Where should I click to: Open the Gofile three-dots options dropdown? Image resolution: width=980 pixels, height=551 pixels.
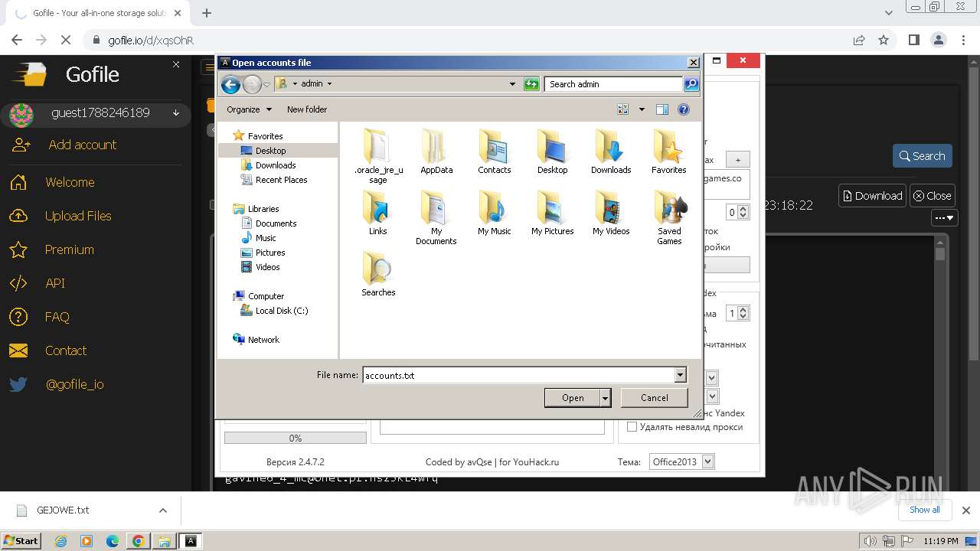tap(945, 218)
